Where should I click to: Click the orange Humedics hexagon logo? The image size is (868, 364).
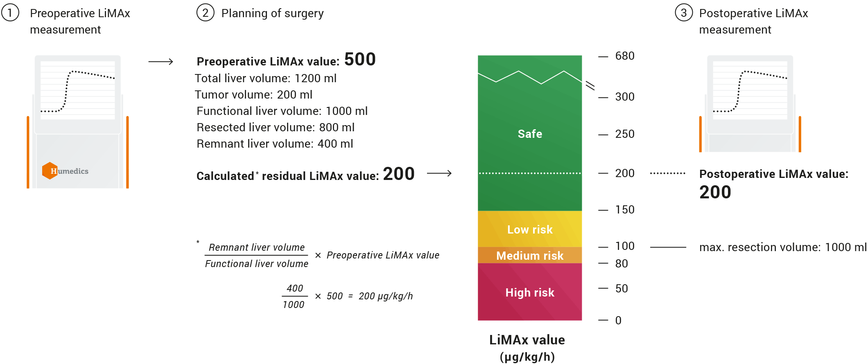point(50,171)
